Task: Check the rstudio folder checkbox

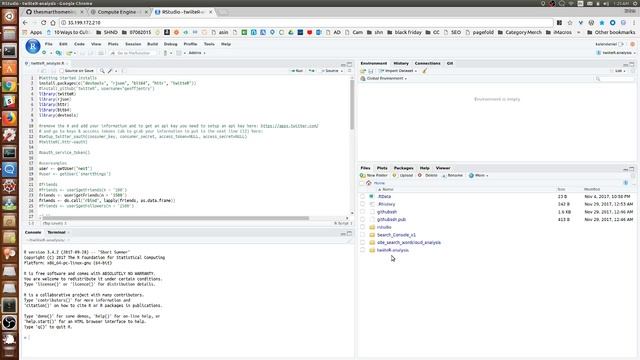Action: tap(362, 227)
